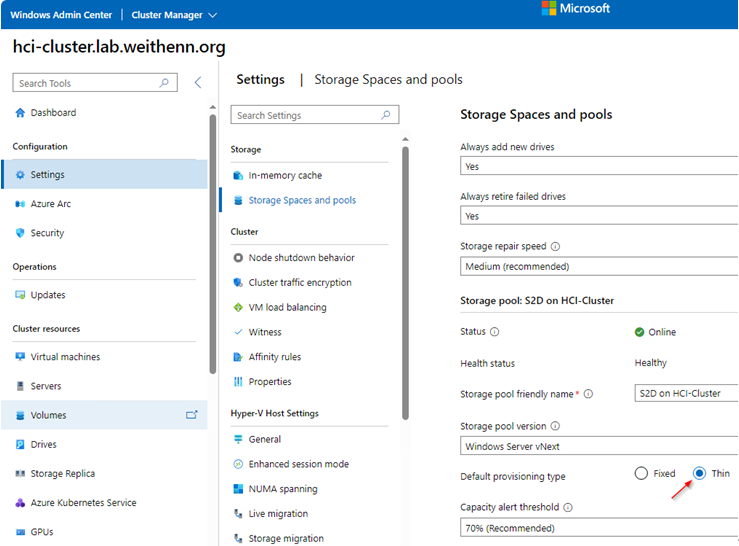Open the Storage repair speed dropdown

tap(599, 266)
